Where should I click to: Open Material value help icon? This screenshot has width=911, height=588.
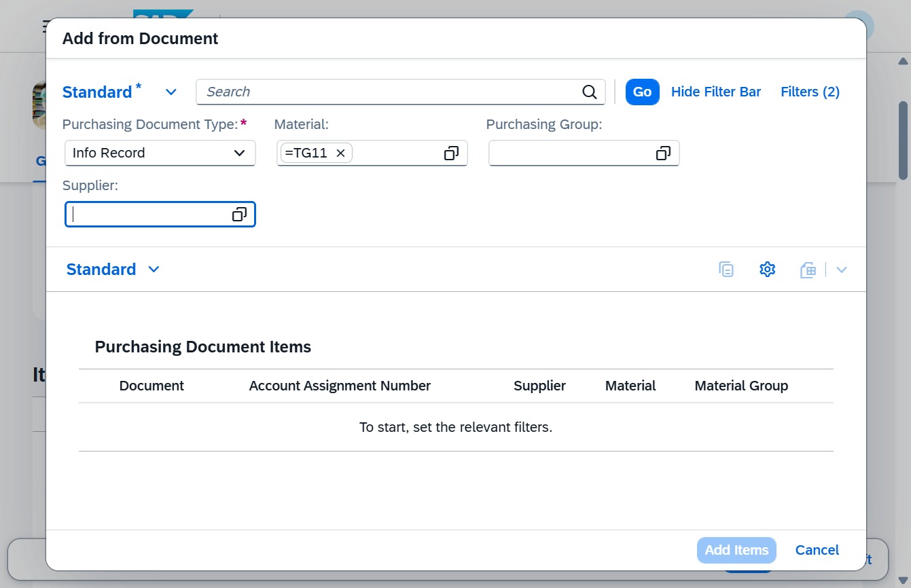451,153
